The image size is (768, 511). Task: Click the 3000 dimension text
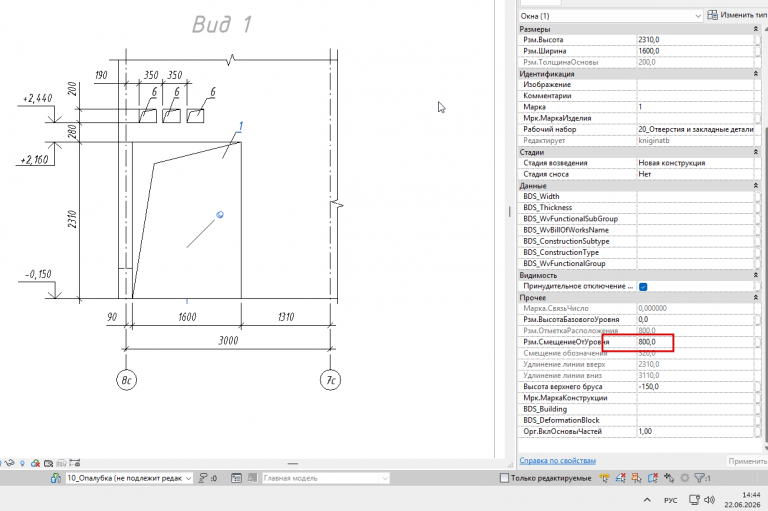(228, 340)
